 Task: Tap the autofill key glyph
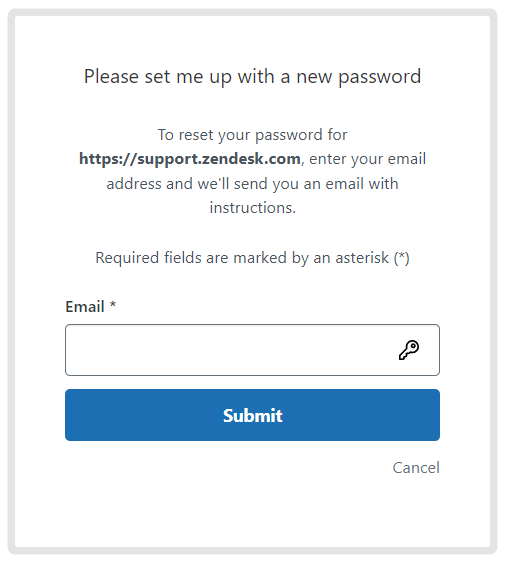pos(408,350)
